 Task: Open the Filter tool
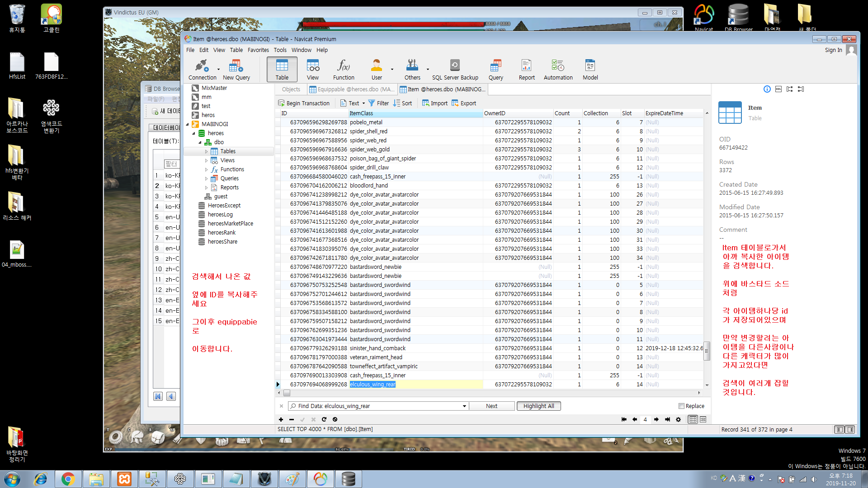[378, 103]
